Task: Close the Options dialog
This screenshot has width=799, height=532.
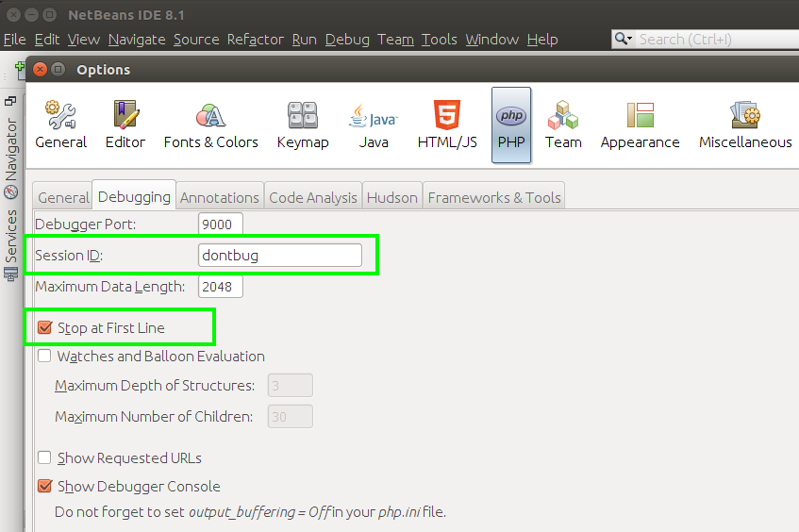Action: tap(41, 69)
